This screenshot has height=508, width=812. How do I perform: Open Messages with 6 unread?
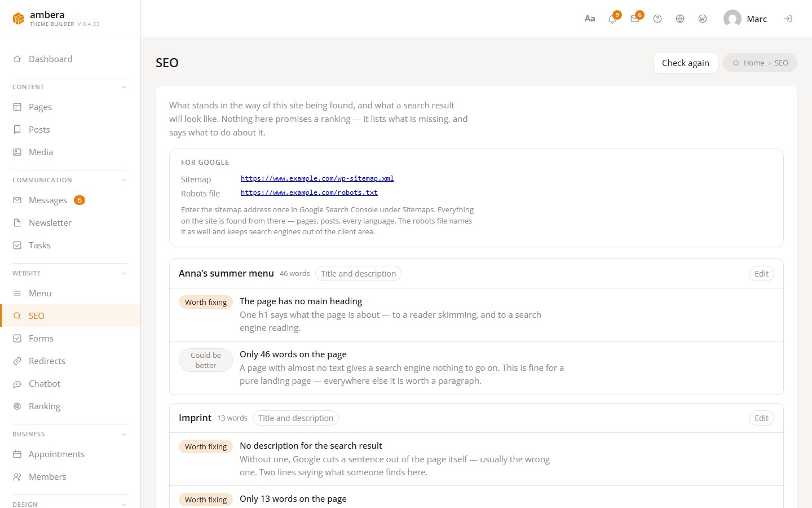coord(70,200)
